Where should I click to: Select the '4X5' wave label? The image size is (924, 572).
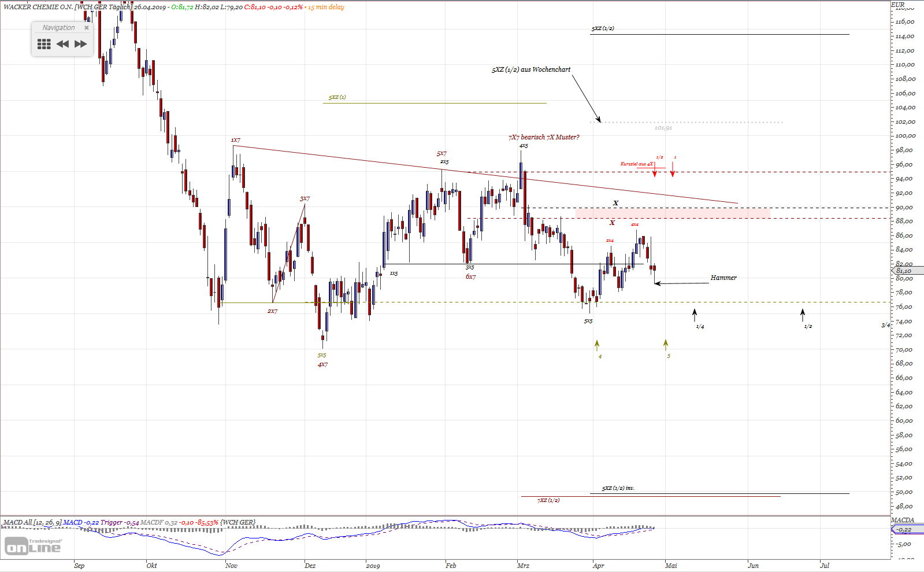[x=524, y=146]
